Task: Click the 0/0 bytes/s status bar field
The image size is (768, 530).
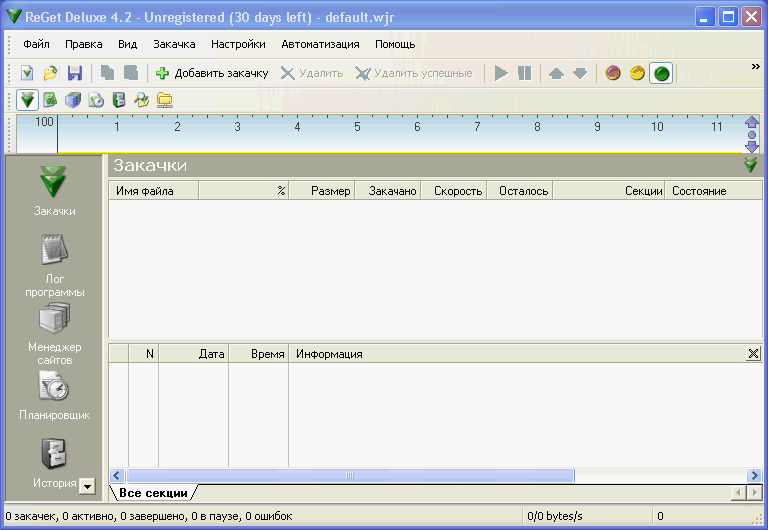Action: (588, 516)
